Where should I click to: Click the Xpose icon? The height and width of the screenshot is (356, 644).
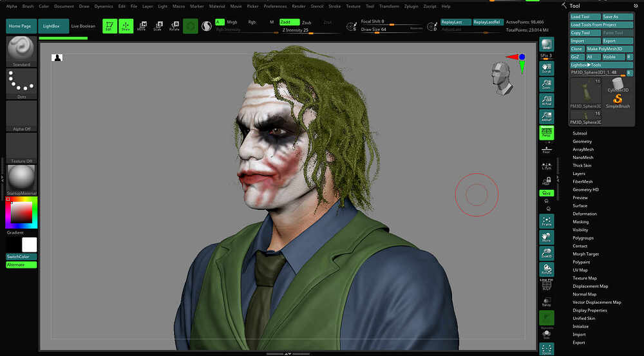tap(546, 349)
